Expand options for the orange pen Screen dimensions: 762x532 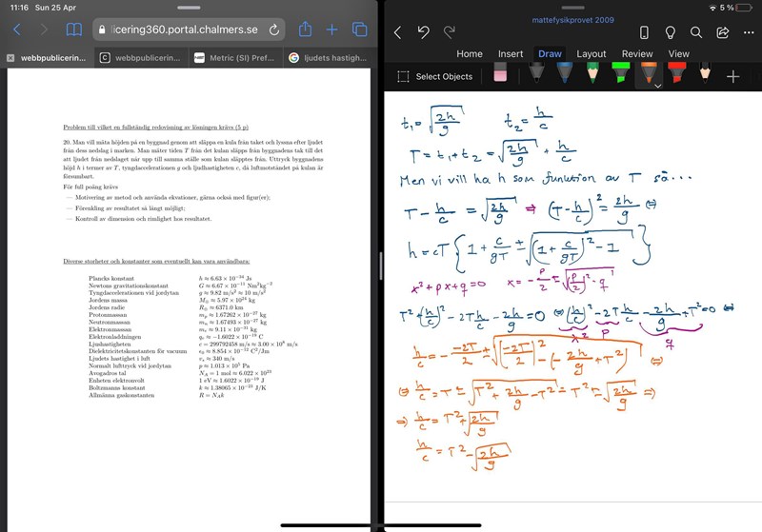click(x=657, y=86)
